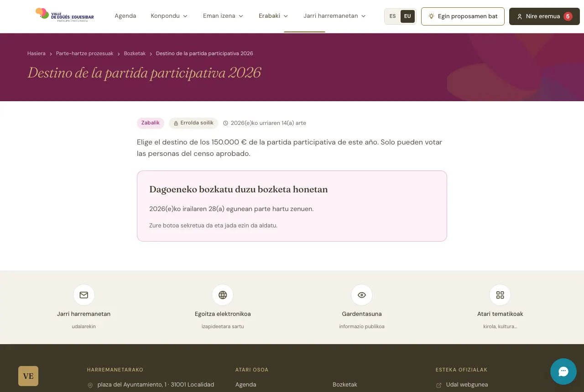Open Hasiera breadcrumb link
This screenshot has height=392, width=584.
tap(36, 53)
